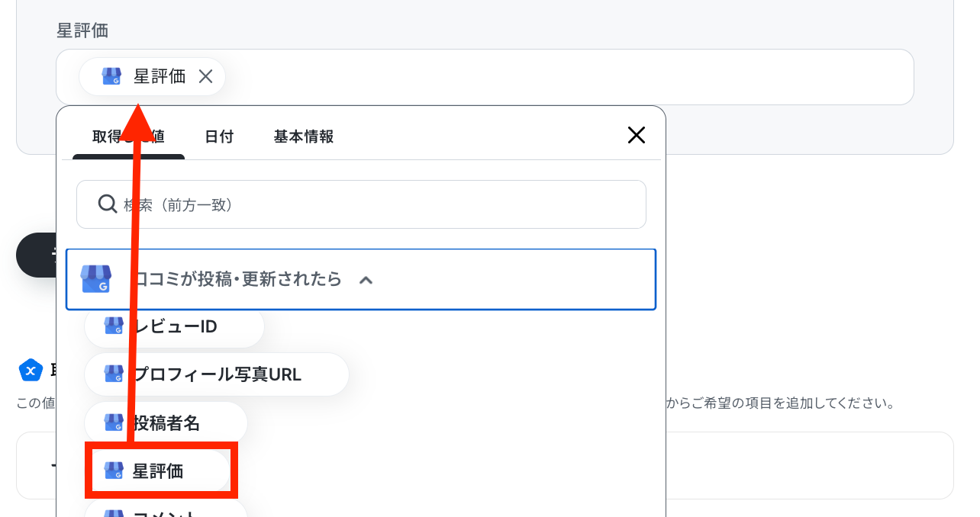This screenshot has height=517, width=980.
Task: Close the value picker popup with X
Action: [x=637, y=136]
